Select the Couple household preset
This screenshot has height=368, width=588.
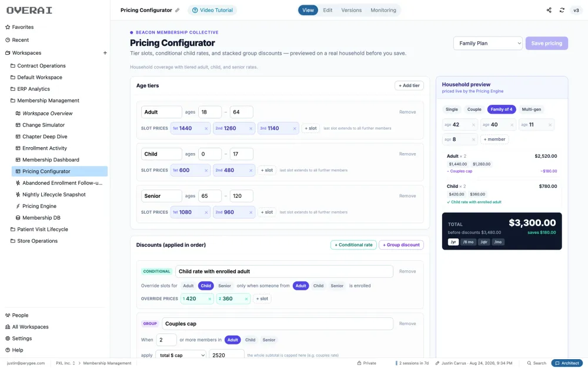pyautogui.click(x=474, y=110)
